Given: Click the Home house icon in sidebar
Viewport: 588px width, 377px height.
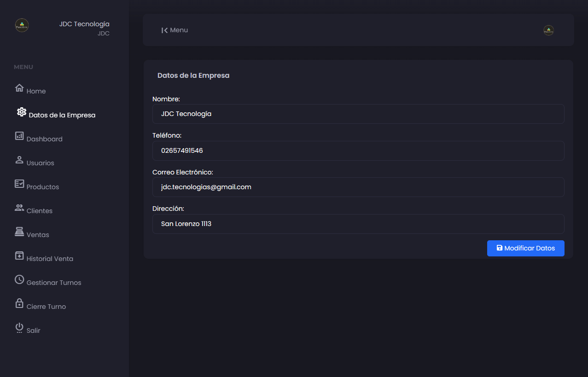Looking at the screenshot, I should [19, 88].
